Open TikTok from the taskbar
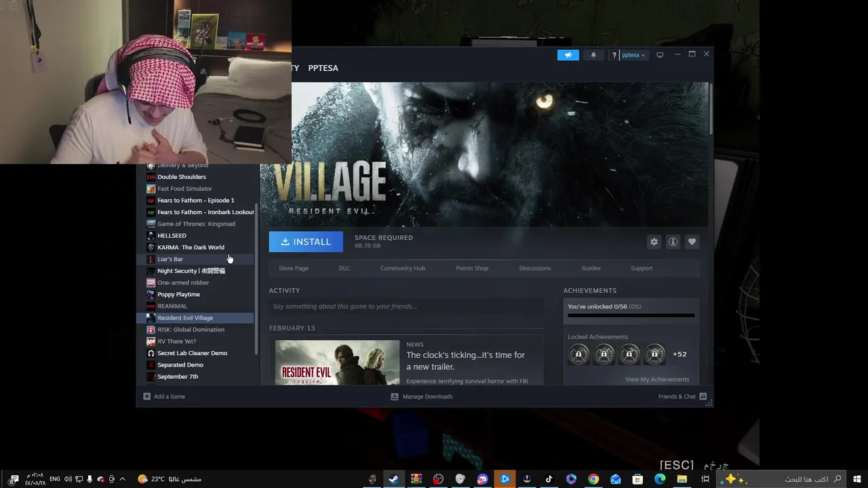 pyautogui.click(x=549, y=479)
